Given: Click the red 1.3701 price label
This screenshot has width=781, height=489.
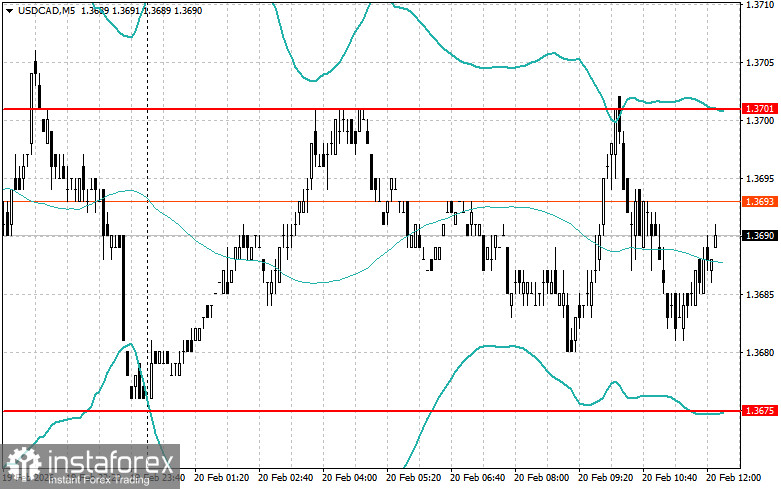Looking at the screenshot, I should point(760,109).
